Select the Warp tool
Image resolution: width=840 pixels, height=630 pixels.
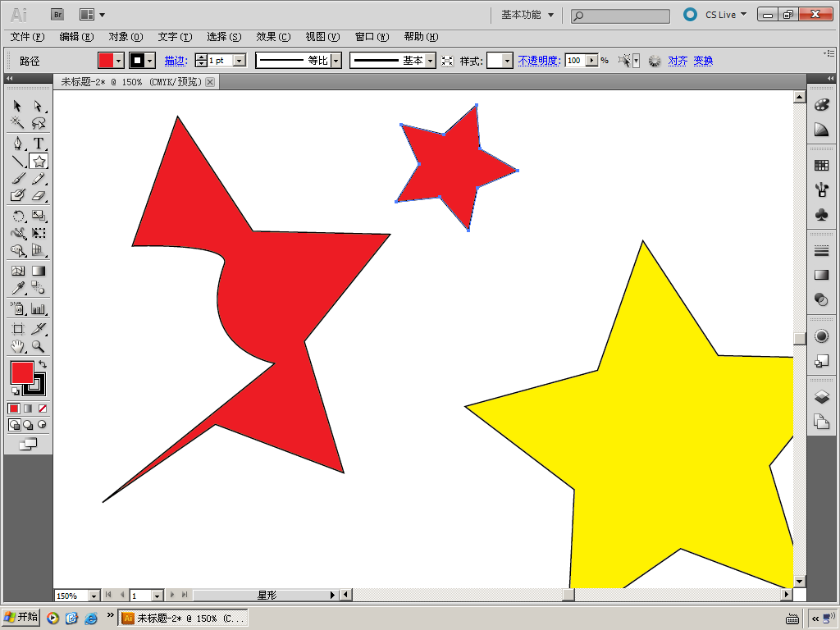pyautogui.click(x=18, y=233)
